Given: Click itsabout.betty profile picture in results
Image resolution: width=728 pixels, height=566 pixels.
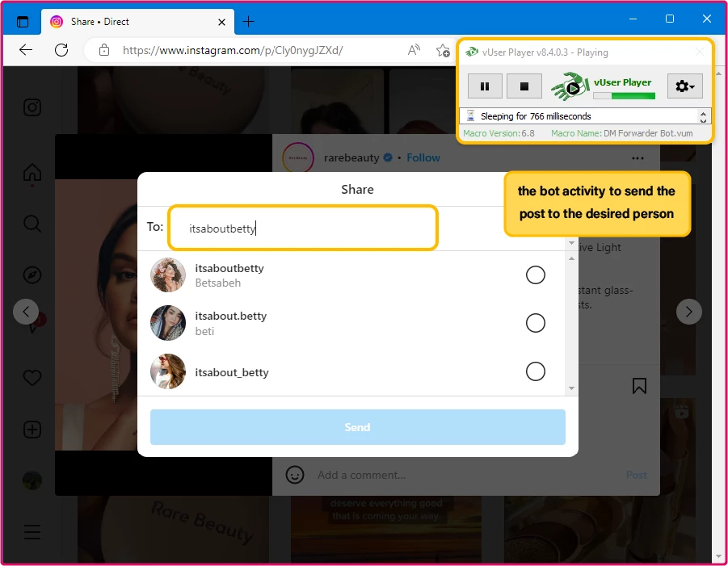Looking at the screenshot, I should tap(168, 323).
